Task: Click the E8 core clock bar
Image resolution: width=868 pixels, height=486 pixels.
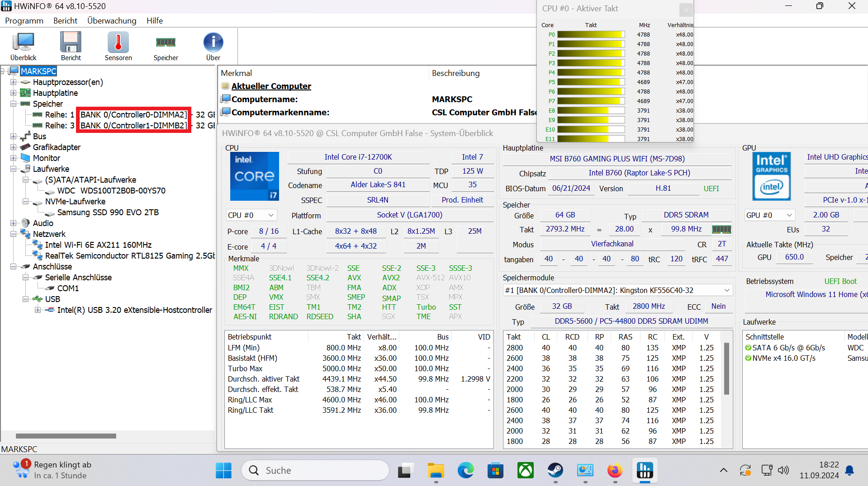Action: pos(591,111)
